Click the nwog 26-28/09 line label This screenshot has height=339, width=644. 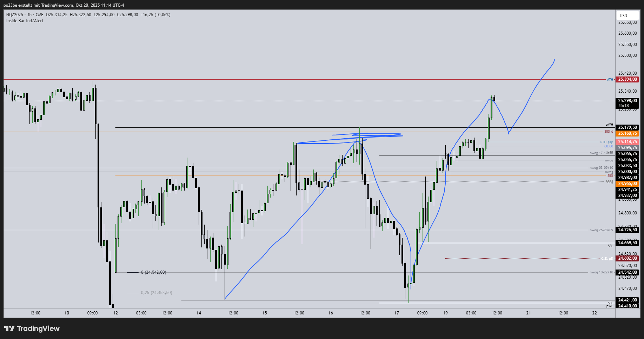click(602, 230)
